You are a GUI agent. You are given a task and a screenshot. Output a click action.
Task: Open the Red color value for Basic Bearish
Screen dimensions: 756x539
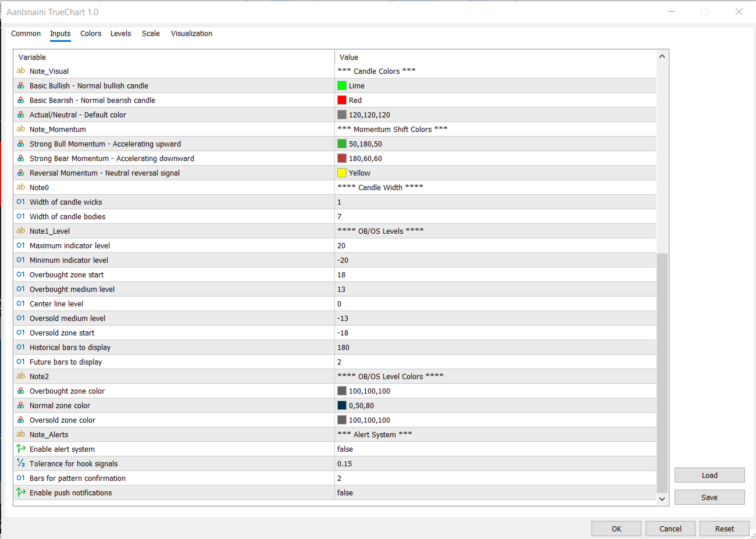(355, 100)
